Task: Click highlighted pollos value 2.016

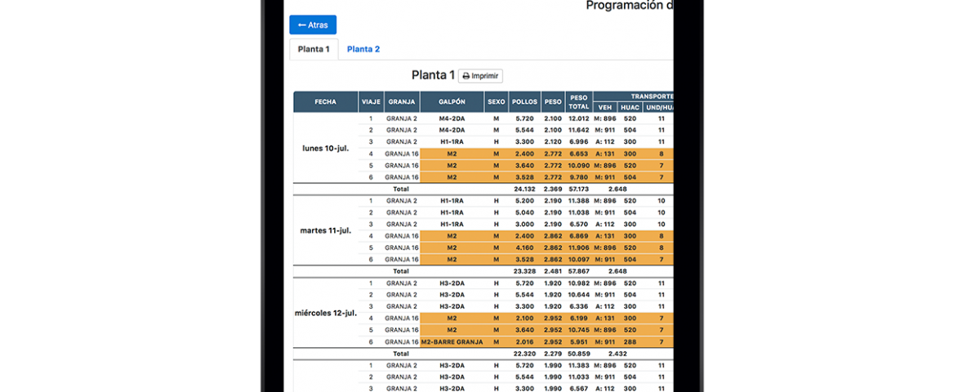Action: point(524,341)
